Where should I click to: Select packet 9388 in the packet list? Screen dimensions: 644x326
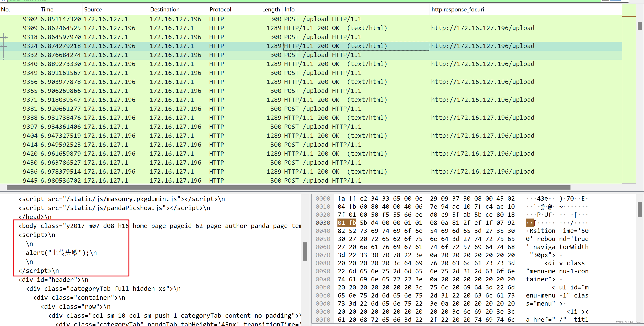[x=311, y=118]
